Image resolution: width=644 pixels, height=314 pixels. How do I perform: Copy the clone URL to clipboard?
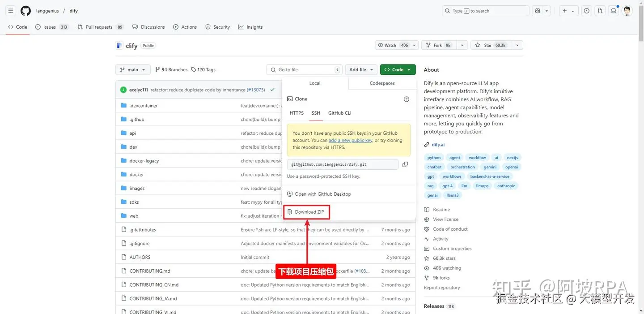[405, 164]
